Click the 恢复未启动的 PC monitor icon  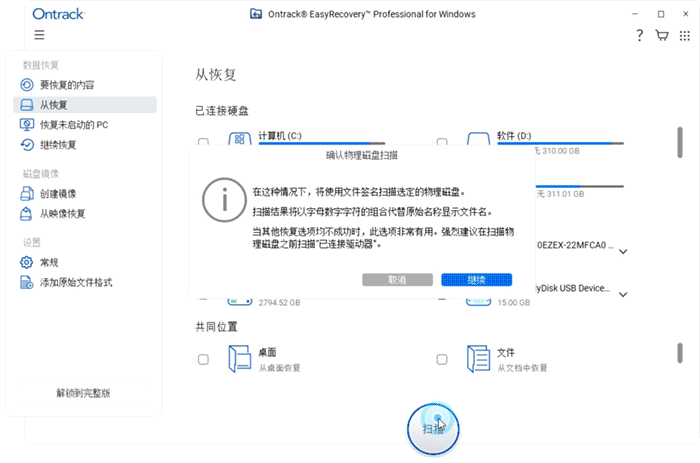(x=27, y=125)
